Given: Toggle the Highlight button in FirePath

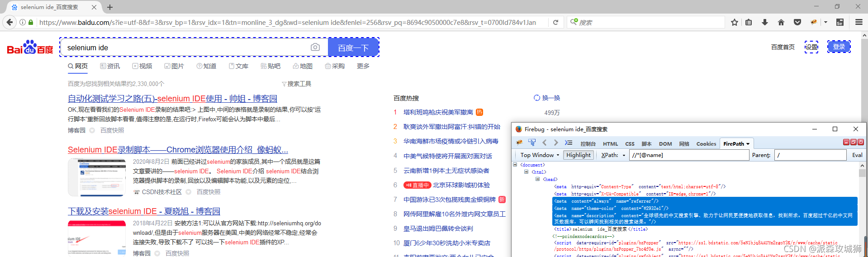Looking at the screenshot, I should 579,155.
